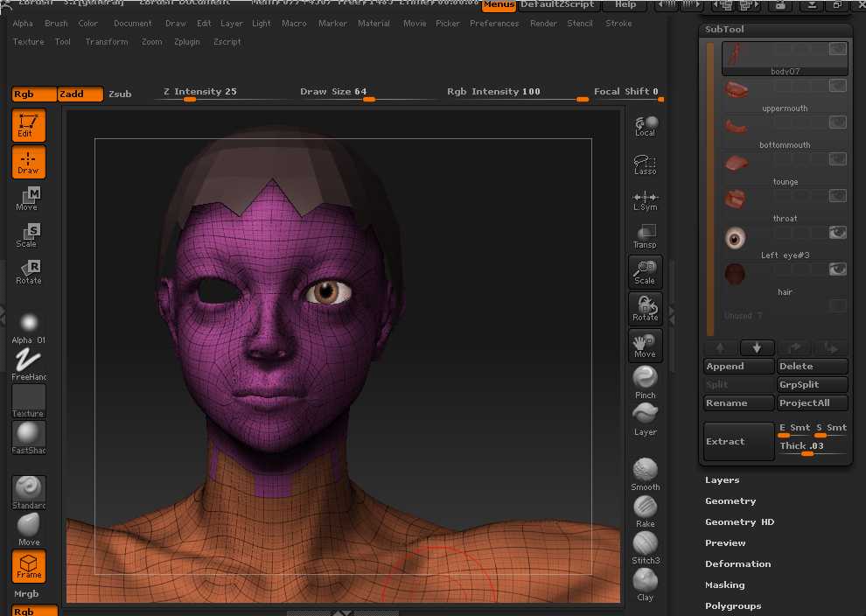Toggle the Zadd mode button
Viewport: 866px width, 616px height.
point(80,94)
